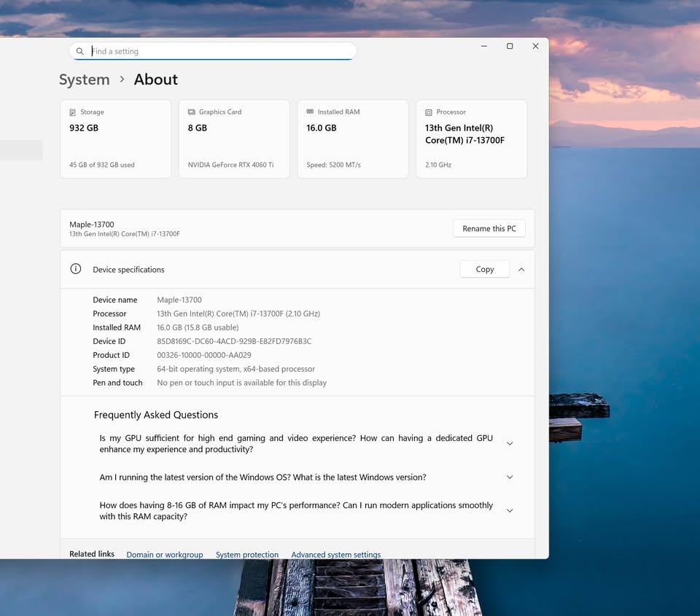The width and height of the screenshot is (700, 616).
Task: Go back to System in the breadcrumb
Action: (x=85, y=79)
